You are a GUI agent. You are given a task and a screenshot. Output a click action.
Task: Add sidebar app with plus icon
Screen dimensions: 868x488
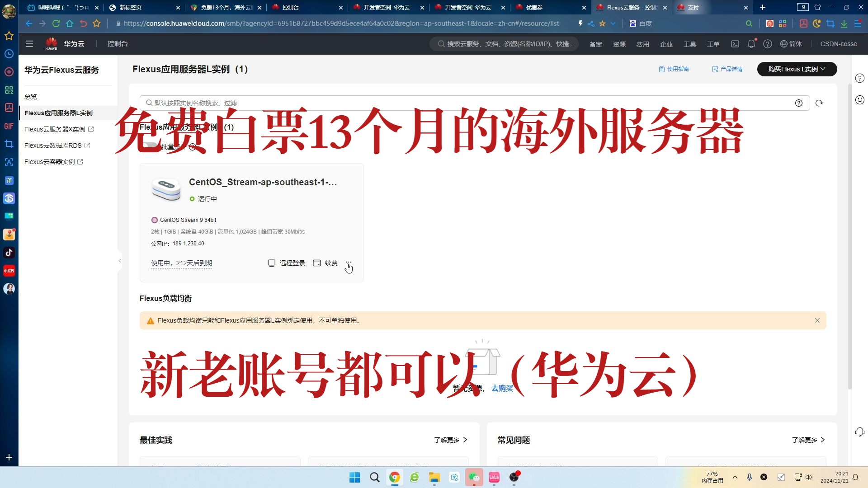point(9,457)
